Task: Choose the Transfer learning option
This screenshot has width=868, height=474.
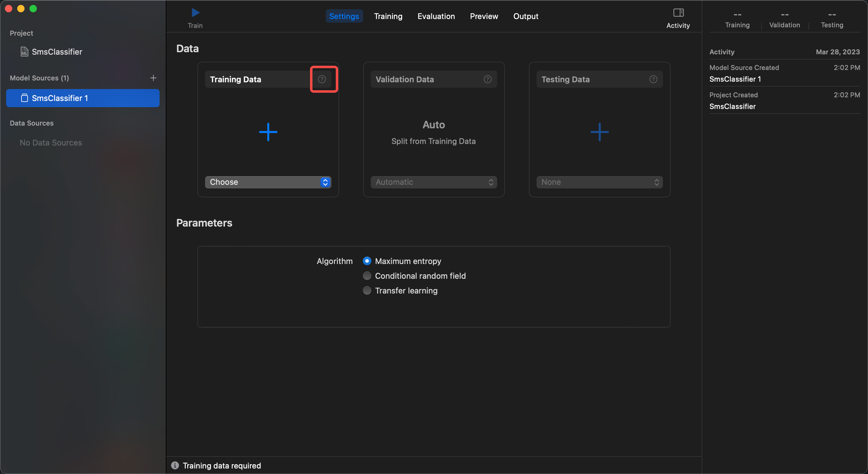Action: pyautogui.click(x=367, y=290)
